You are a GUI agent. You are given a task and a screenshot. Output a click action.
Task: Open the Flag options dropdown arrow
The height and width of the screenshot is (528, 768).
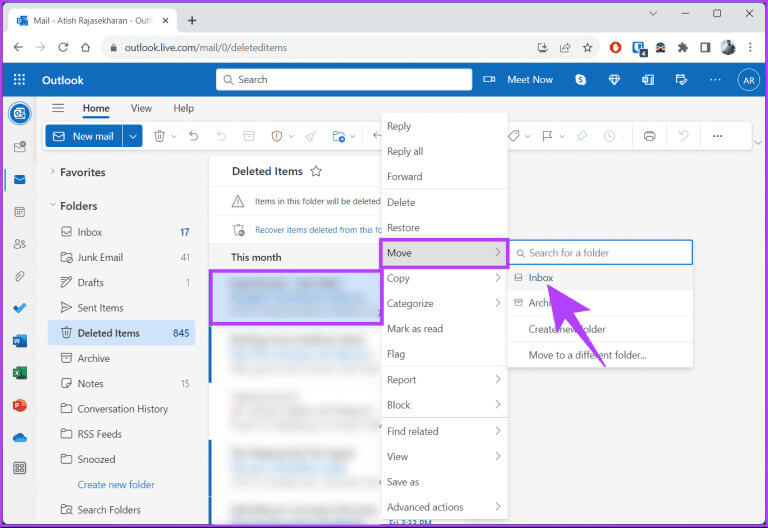click(562, 137)
